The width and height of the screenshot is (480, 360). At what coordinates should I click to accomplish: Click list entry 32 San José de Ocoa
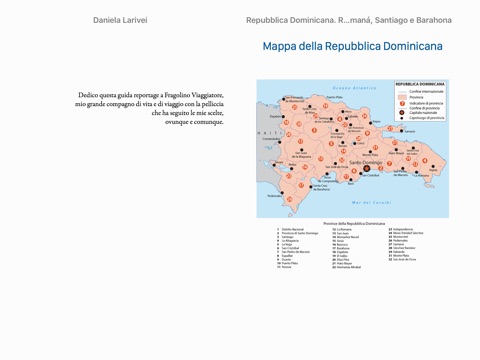(402, 259)
